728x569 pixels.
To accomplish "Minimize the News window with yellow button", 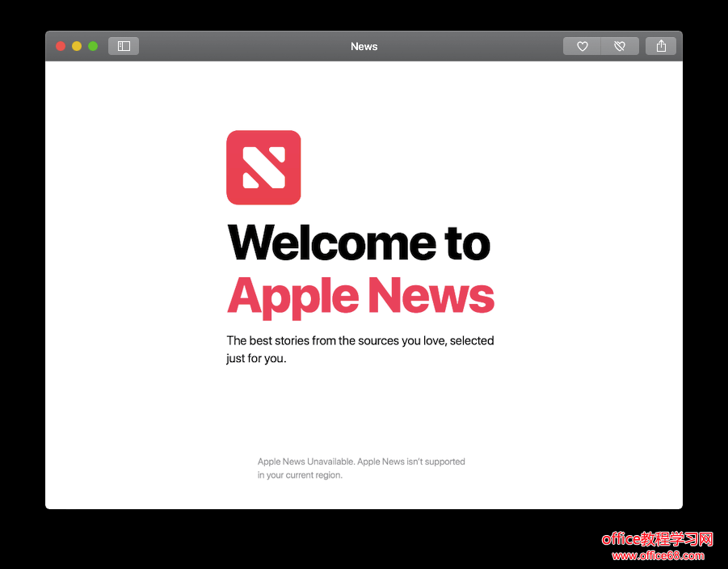I will pyautogui.click(x=77, y=46).
